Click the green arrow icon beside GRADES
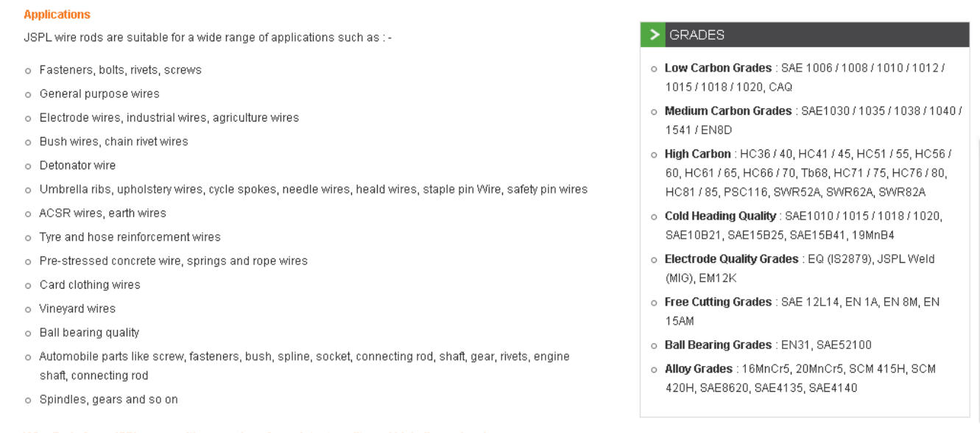980x433 pixels. click(653, 35)
